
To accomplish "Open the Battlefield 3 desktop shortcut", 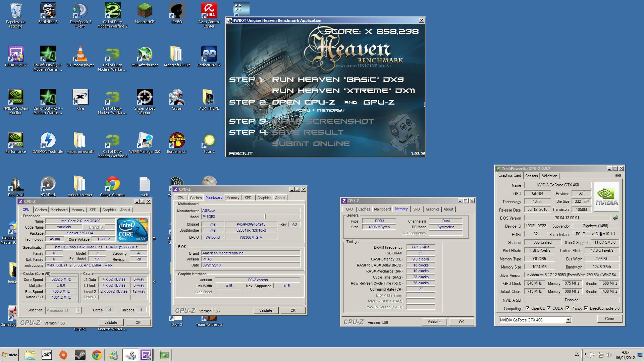I will 48,13.
